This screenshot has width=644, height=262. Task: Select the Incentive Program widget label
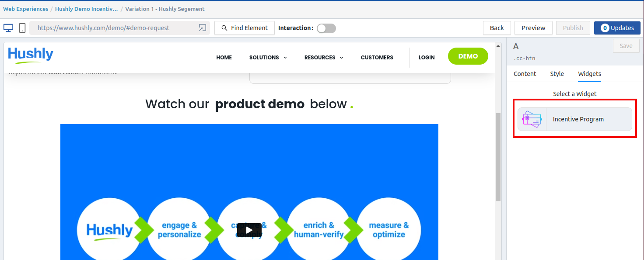pyautogui.click(x=578, y=119)
